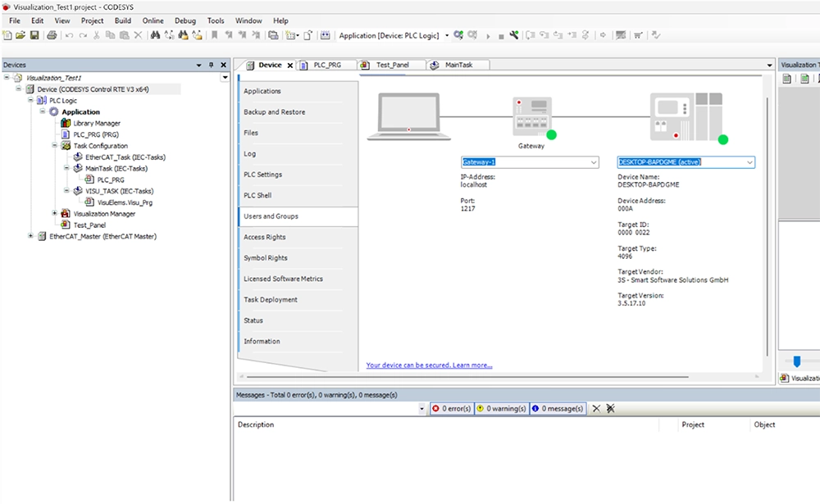Image resolution: width=820 pixels, height=504 pixels.
Task: Click the laptop computer icon in the diagram
Action: coord(409,116)
